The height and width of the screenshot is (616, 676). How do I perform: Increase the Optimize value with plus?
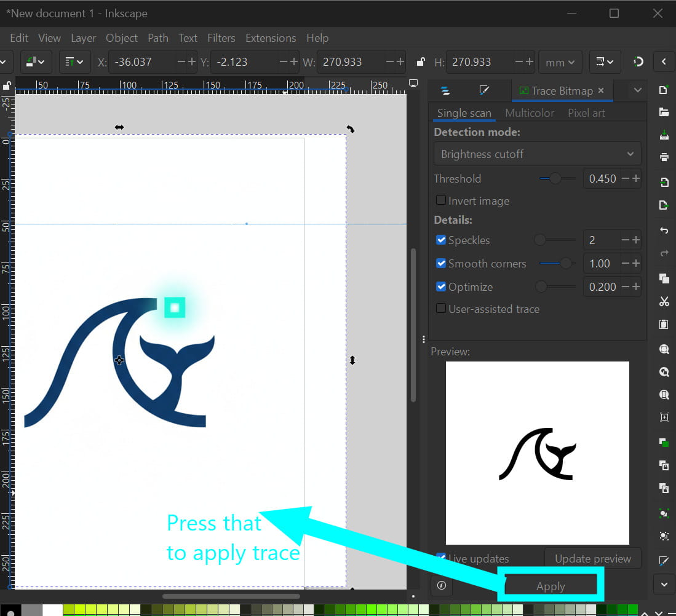[x=636, y=286]
